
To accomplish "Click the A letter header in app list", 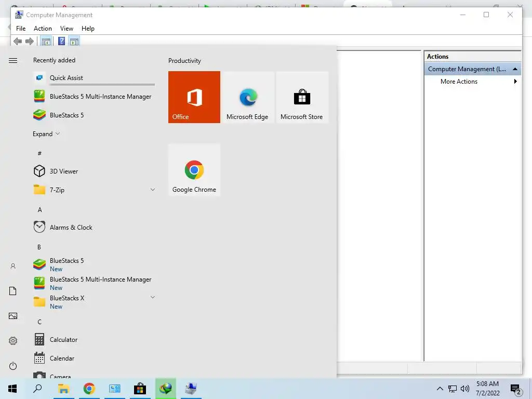I will pos(39,210).
